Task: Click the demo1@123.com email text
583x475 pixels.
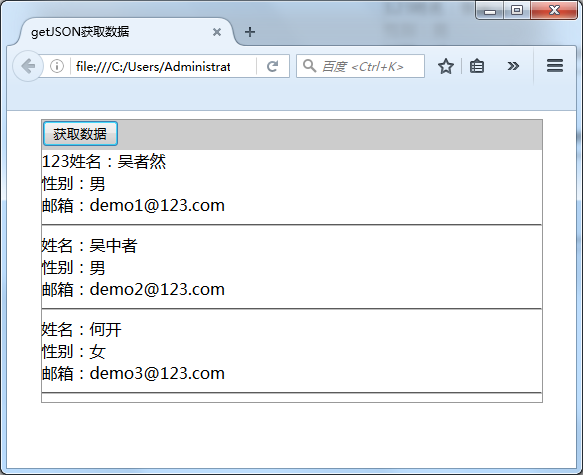Action: click(157, 206)
